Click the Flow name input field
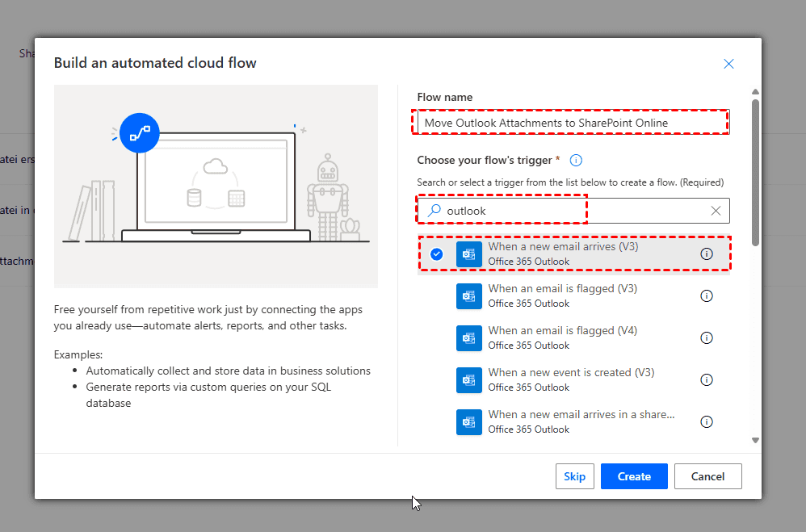The image size is (806, 532). click(x=573, y=123)
